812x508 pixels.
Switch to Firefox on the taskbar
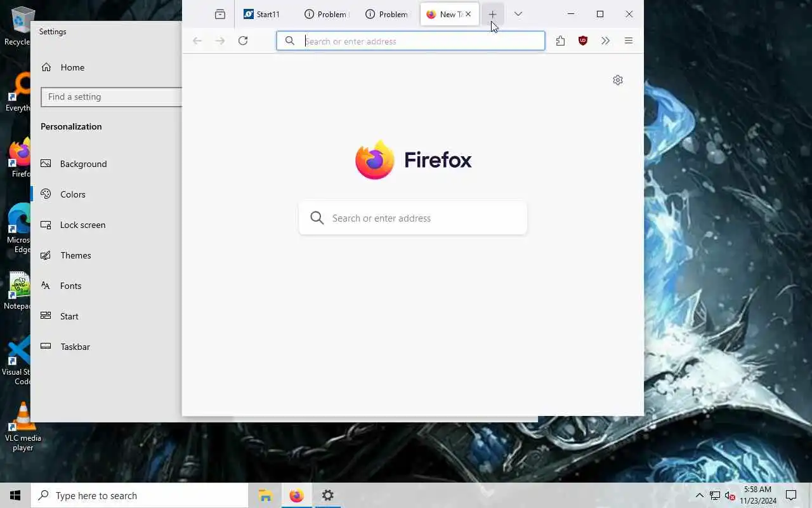296,495
